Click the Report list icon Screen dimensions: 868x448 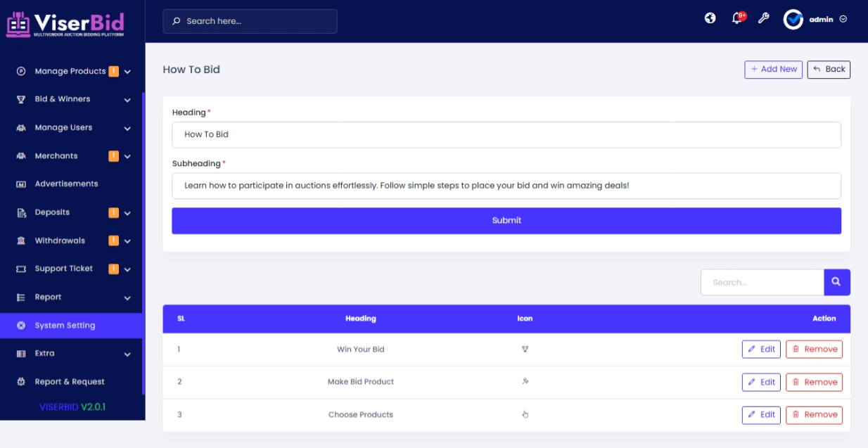pyautogui.click(x=21, y=297)
